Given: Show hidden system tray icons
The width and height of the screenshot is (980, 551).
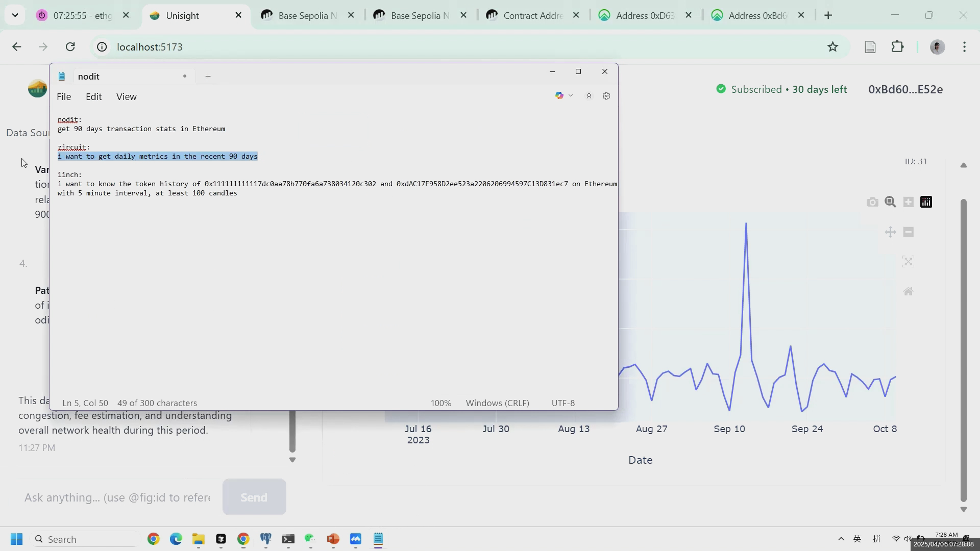Looking at the screenshot, I should (x=841, y=539).
